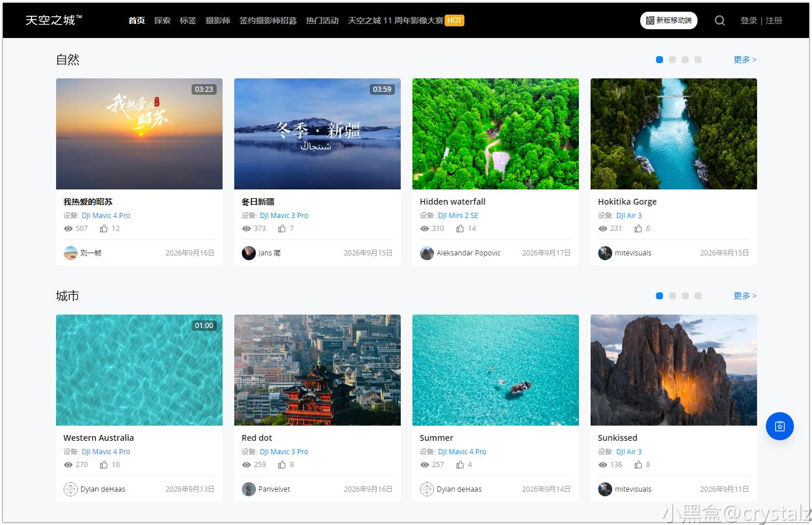Click the thumbs-up icon on Red dot card
Screen dimensions: 812x525
pos(282,465)
